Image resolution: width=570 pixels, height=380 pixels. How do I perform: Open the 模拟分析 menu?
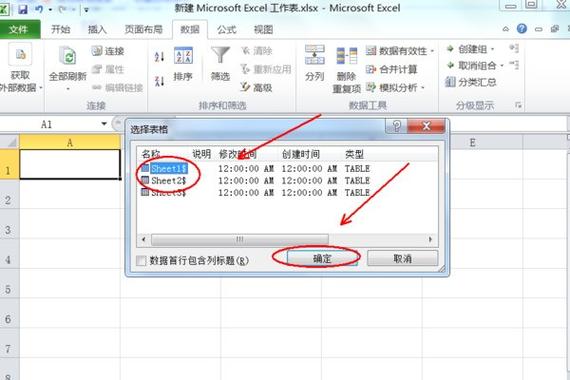coord(395,87)
